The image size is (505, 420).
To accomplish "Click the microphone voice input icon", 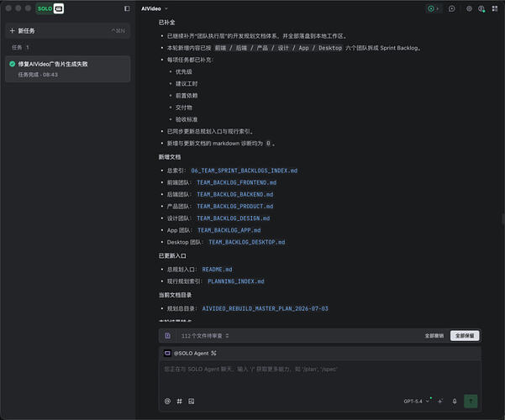I will 455,401.
